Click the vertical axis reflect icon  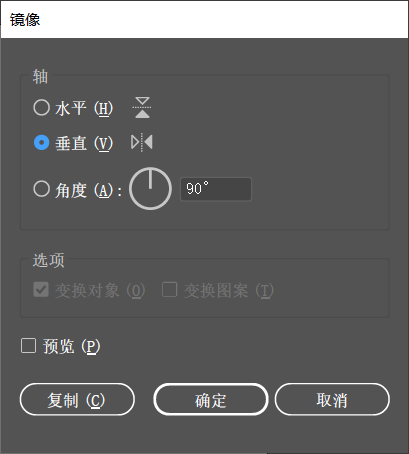click(142, 142)
